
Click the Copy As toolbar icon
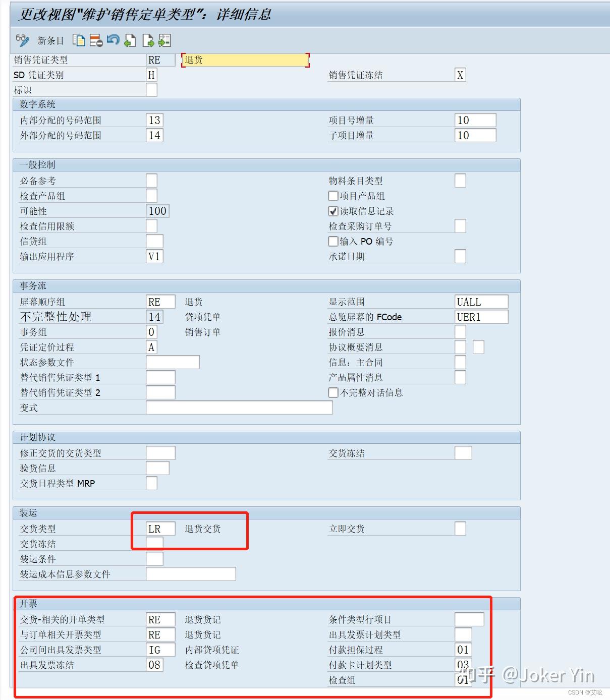pos(78,40)
